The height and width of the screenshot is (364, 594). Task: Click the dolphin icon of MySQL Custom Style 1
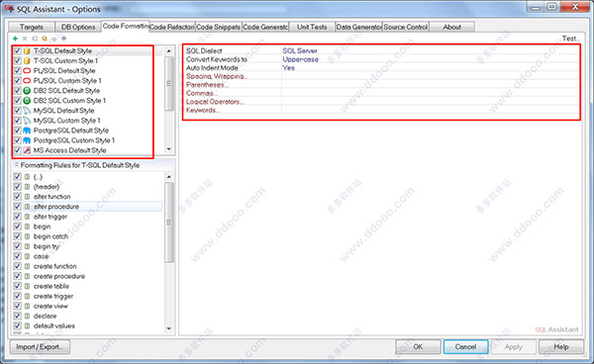point(27,121)
